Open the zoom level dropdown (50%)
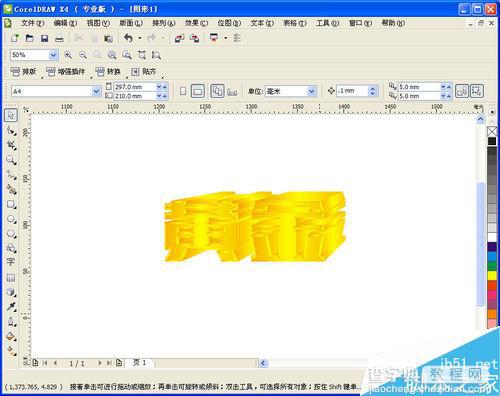Image resolution: width=500 pixels, height=396 pixels. (53, 55)
